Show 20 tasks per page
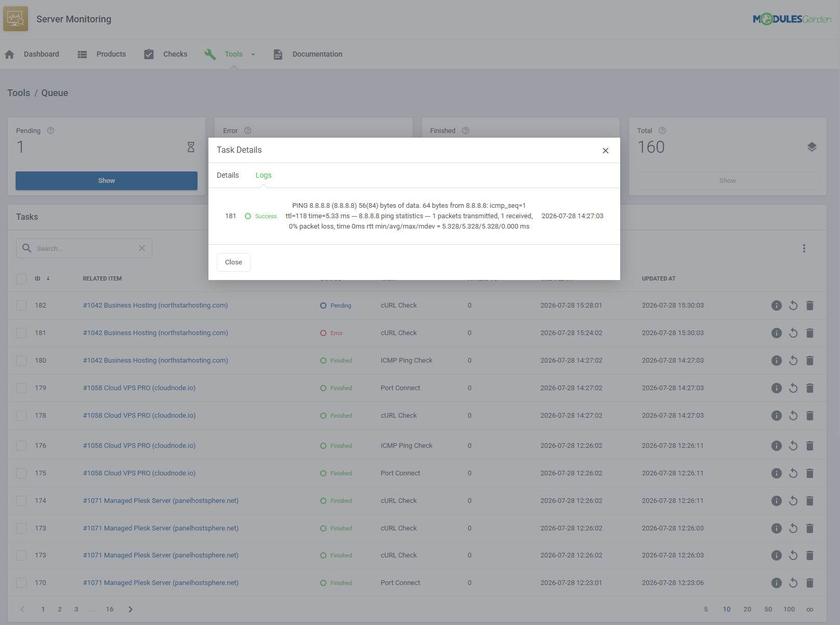This screenshot has height=625, width=840. tap(747, 609)
